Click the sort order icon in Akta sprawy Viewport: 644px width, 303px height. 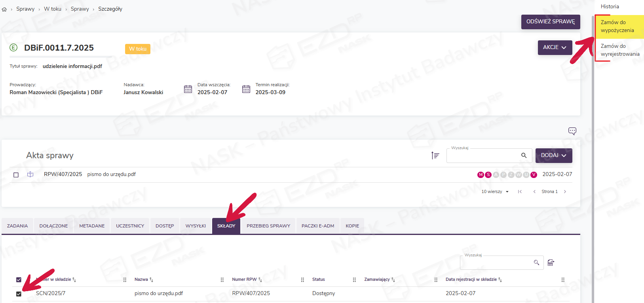point(435,155)
